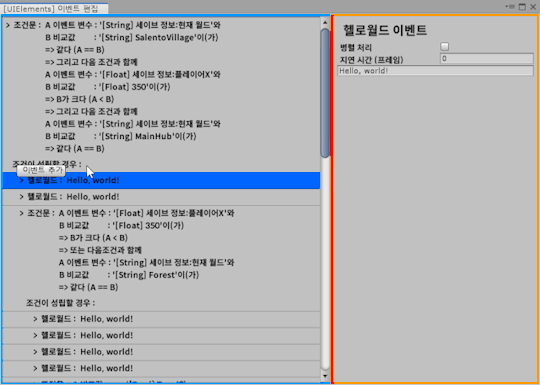
Task: Click the '또는 다음조건과 함께' line
Action: [x=100, y=250]
